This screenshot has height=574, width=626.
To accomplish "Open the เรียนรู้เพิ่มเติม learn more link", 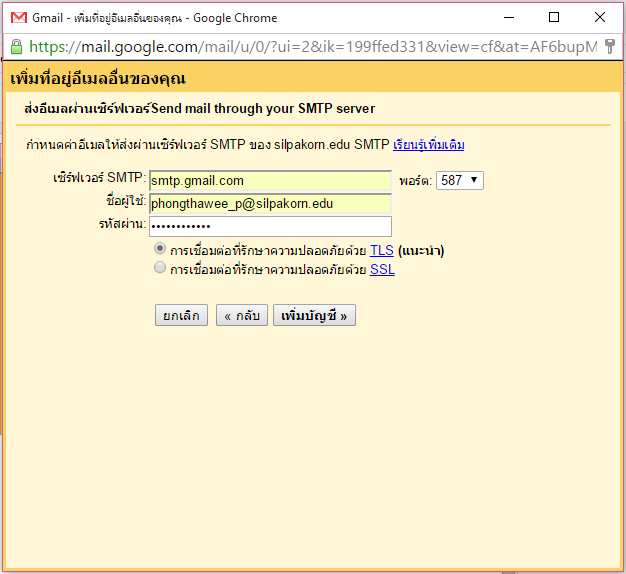I will [x=428, y=144].
